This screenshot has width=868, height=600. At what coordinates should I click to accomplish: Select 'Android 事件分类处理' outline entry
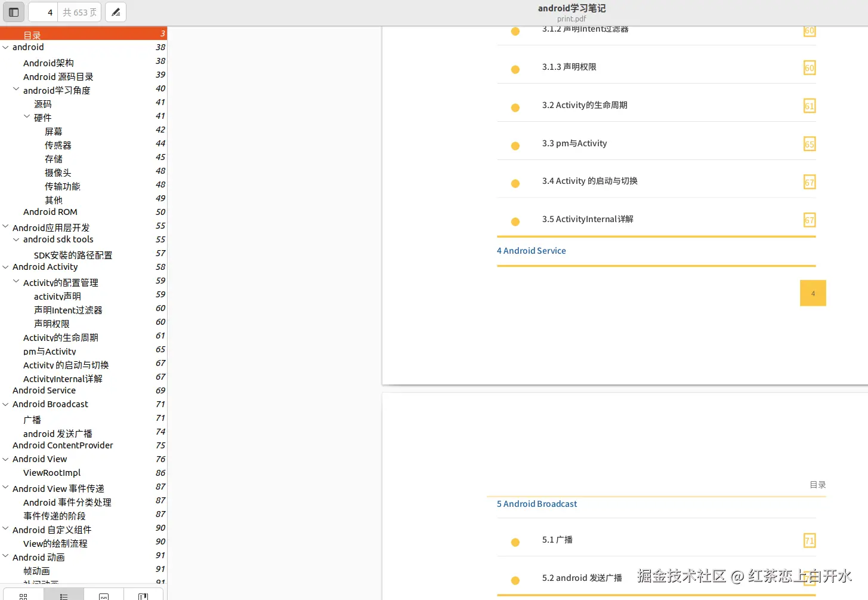pyautogui.click(x=67, y=502)
